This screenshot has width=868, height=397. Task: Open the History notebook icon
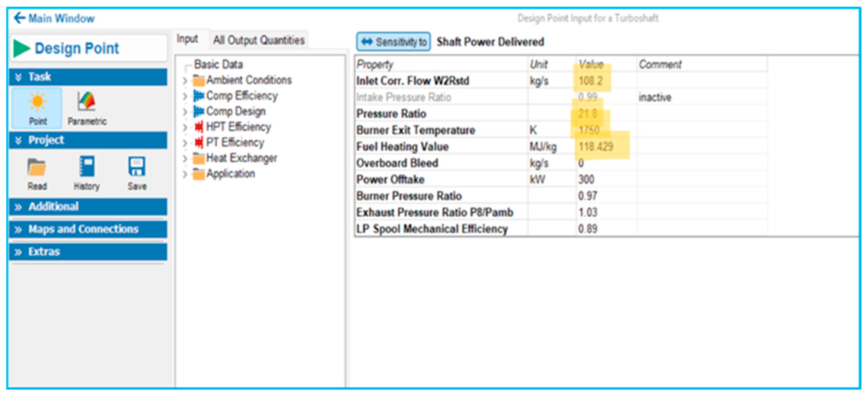coord(87,167)
